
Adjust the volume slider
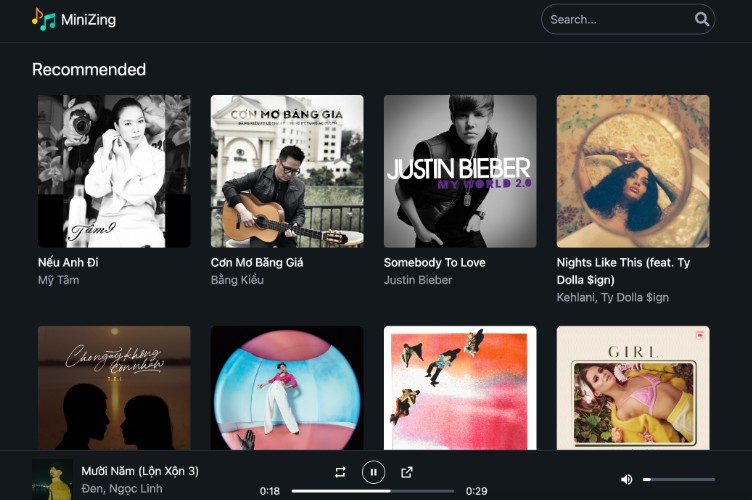679,480
